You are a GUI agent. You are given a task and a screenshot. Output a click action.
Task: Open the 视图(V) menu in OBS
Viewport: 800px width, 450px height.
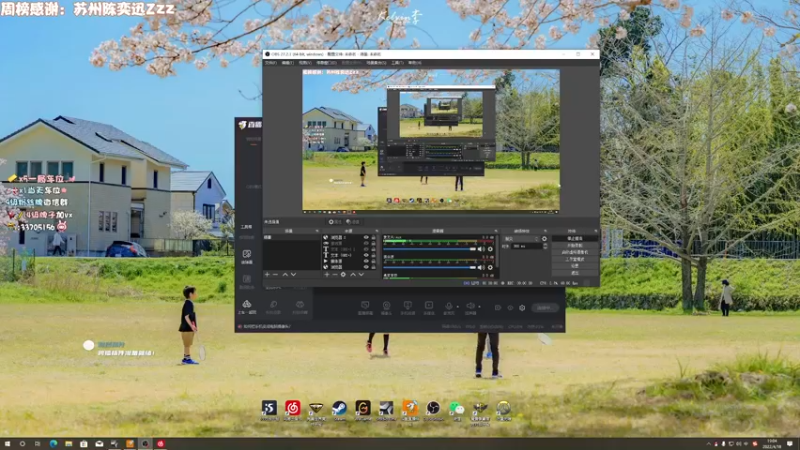point(305,63)
